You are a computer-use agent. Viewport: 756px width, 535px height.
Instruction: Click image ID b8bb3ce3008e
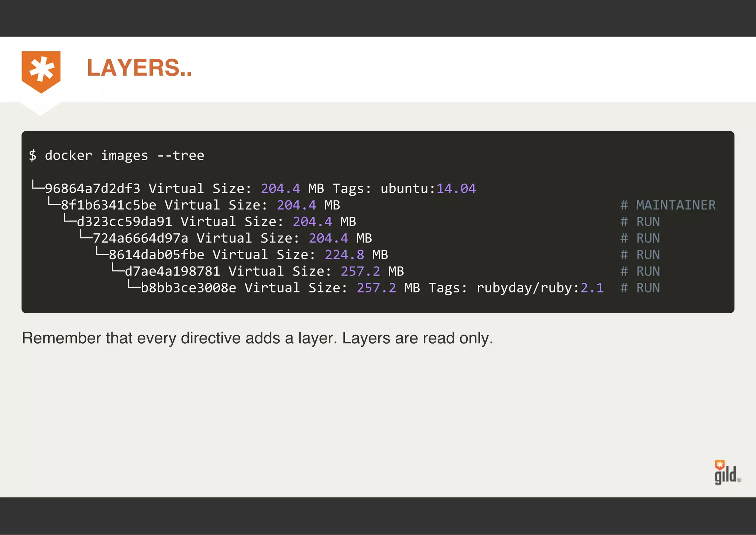(189, 288)
